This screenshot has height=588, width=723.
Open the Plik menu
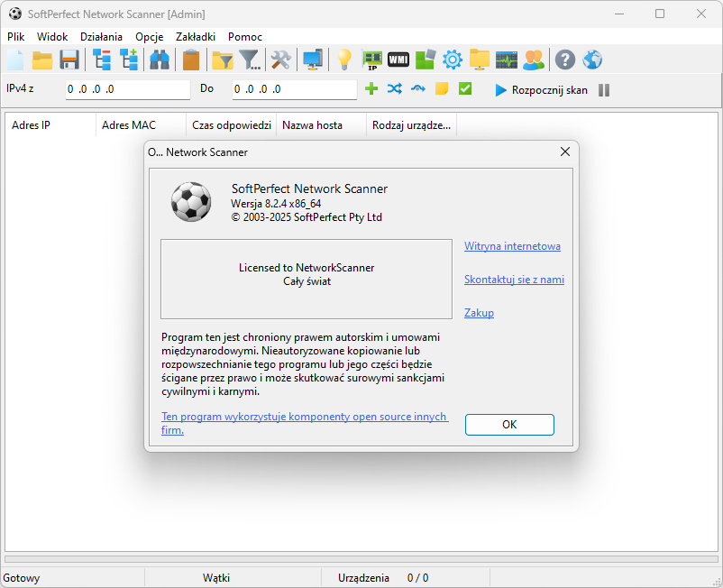[x=15, y=37]
